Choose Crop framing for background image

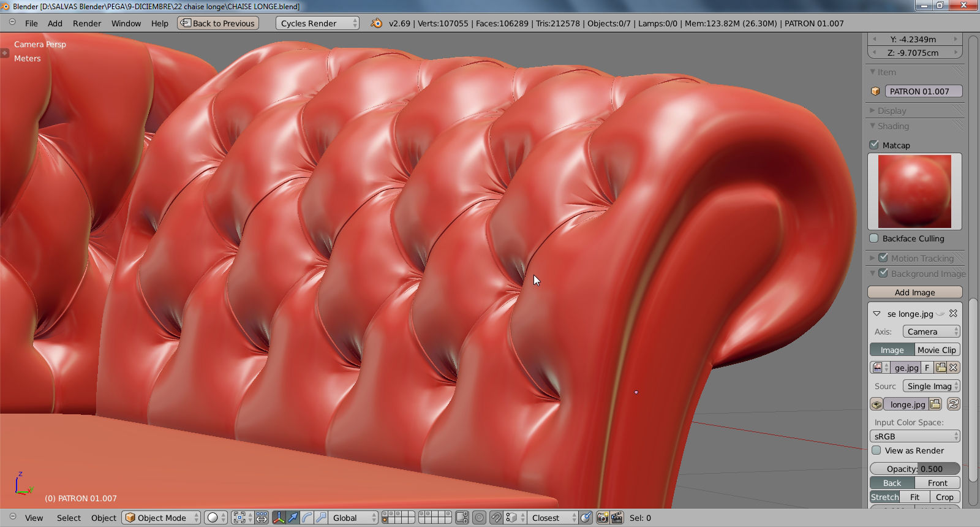click(x=944, y=497)
